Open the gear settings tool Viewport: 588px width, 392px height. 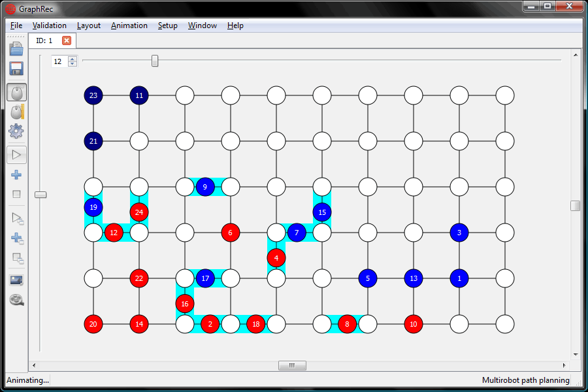(x=16, y=131)
